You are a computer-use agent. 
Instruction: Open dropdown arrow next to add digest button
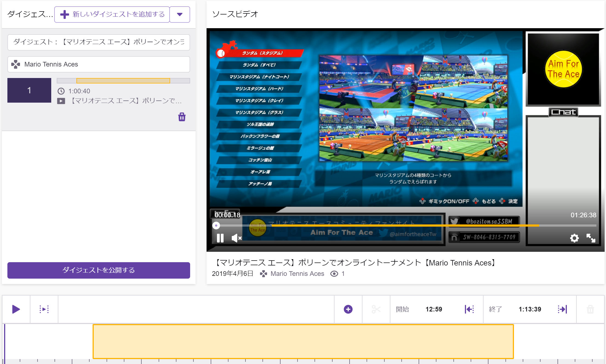click(180, 15)
